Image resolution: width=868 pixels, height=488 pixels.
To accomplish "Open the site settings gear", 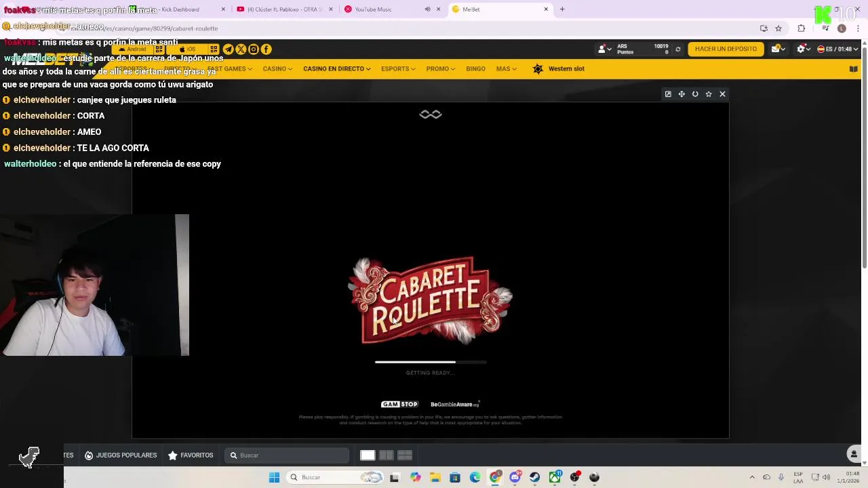I will [802, 49].
